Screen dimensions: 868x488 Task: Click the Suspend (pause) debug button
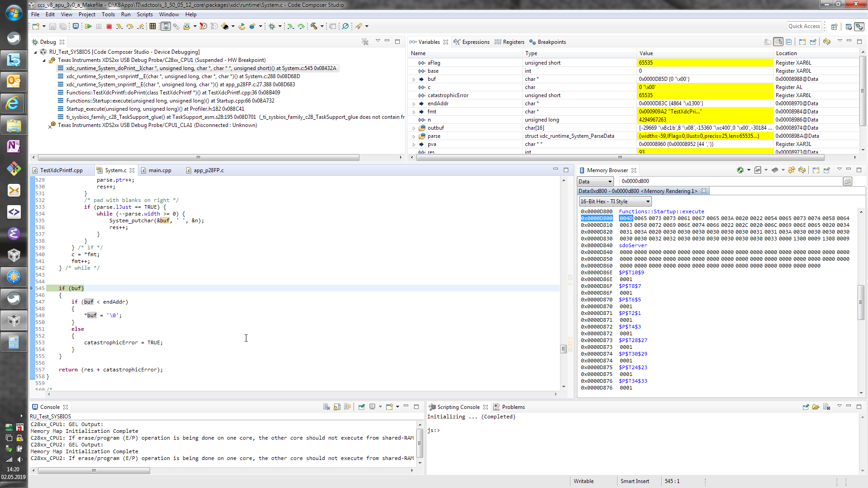click(99, 27)
